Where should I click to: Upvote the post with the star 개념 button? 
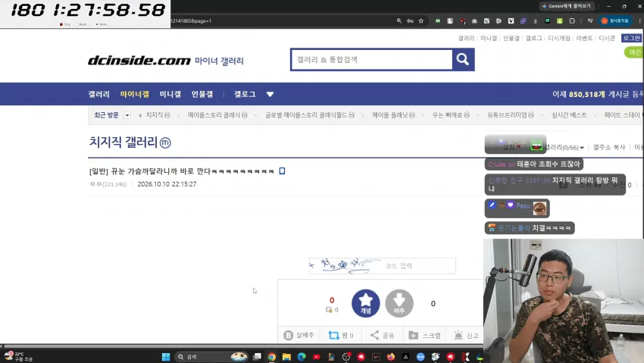point(365,303)
